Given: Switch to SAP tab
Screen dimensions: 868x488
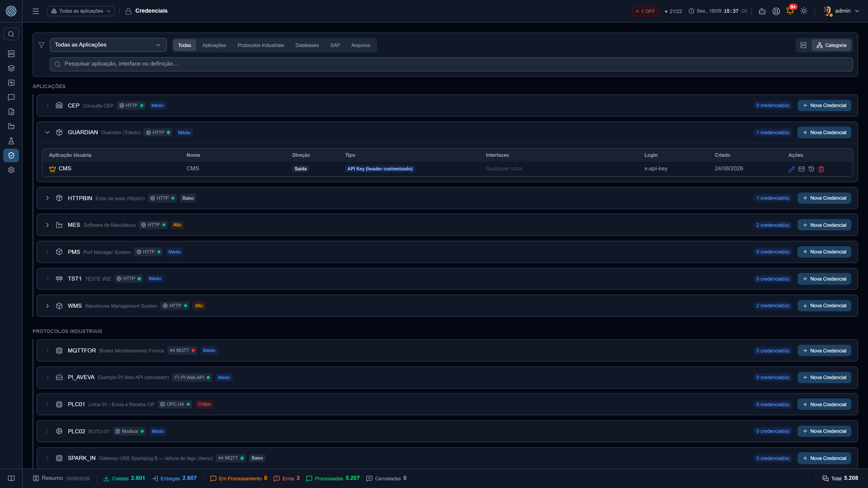Looking at the screenshot, I should tap(335, 45).
